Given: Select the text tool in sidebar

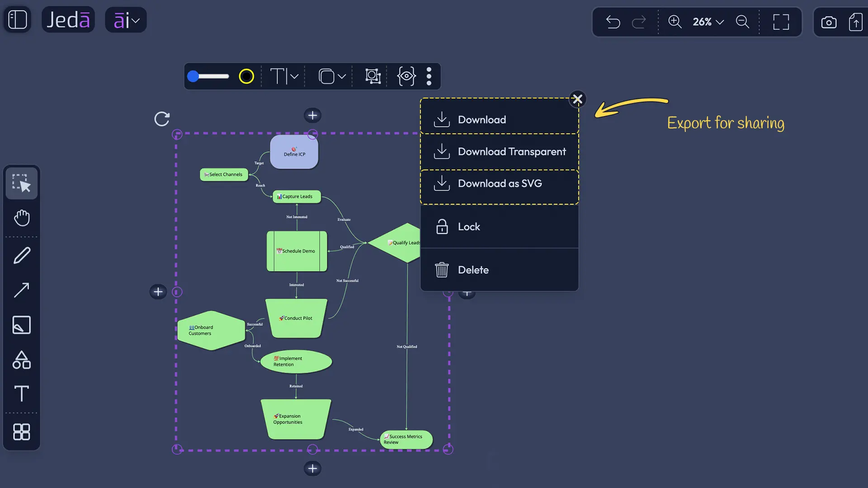Looking at the screenshot, I should pyautogui.click(x=21, y=394).
